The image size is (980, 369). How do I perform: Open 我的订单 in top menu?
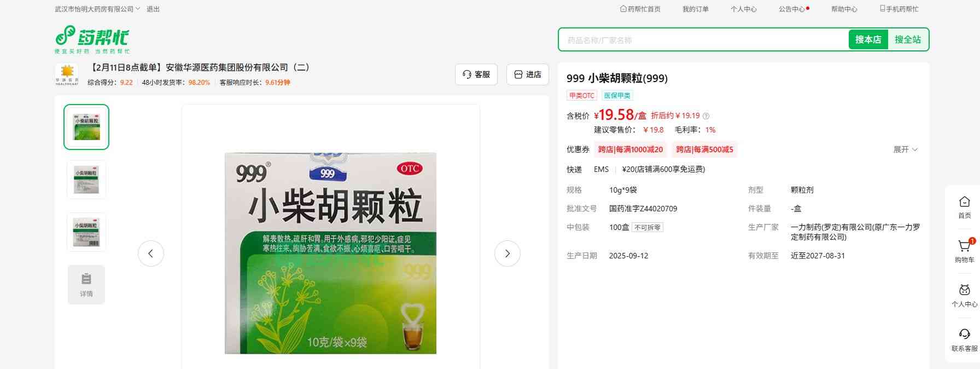(695, 9)
